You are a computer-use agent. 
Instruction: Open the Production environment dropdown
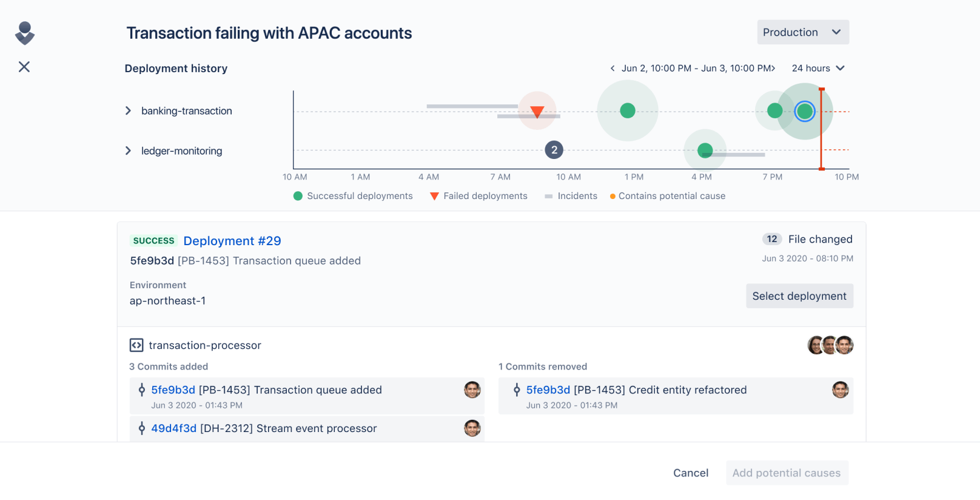coord(802,32)
